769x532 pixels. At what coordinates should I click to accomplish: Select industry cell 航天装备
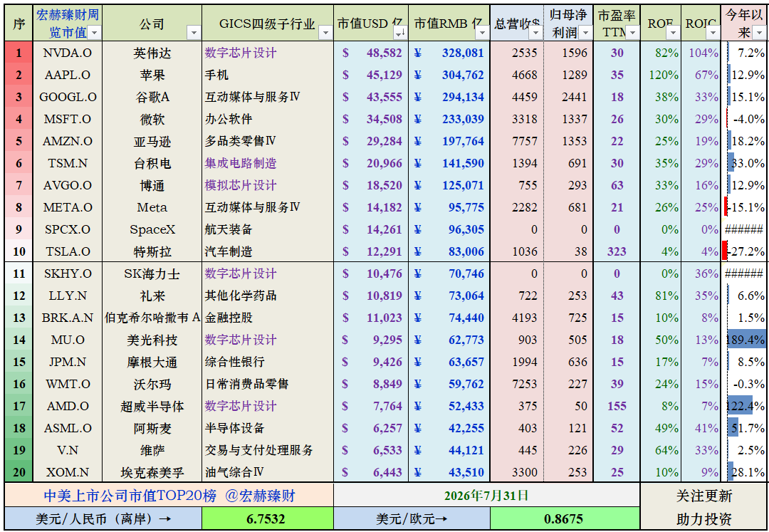(267, 229)
